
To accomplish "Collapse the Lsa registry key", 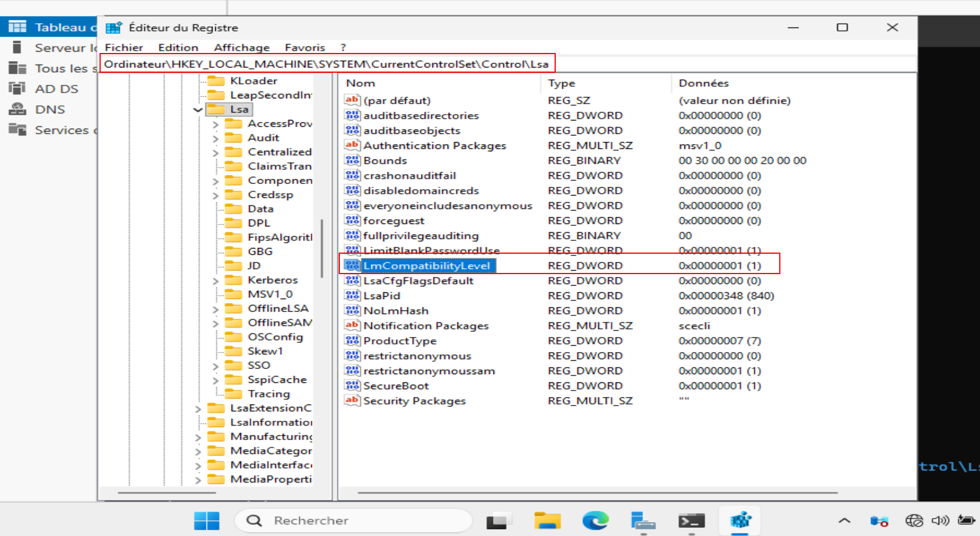I will 198,109.
